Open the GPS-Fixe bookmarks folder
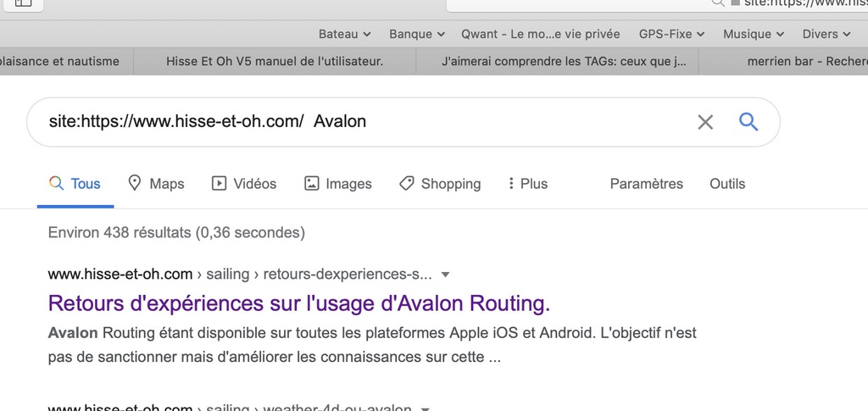 tap(671, 34)
